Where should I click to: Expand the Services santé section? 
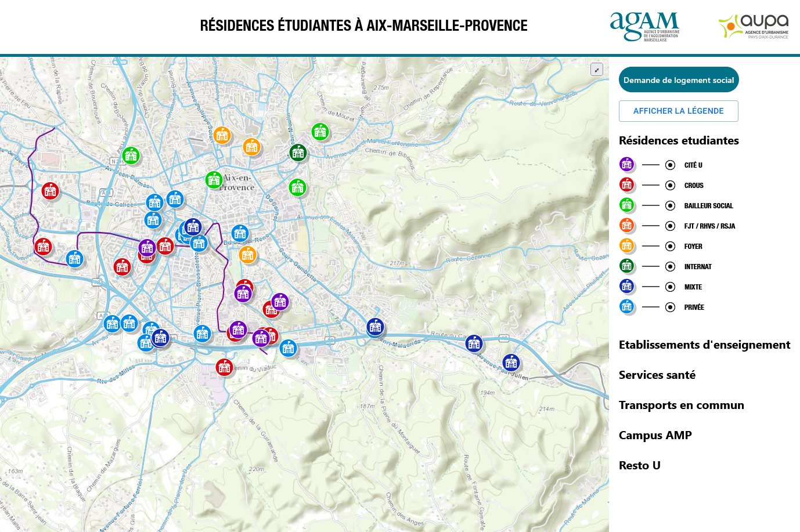pyautogui.click(x=657, y=375)
